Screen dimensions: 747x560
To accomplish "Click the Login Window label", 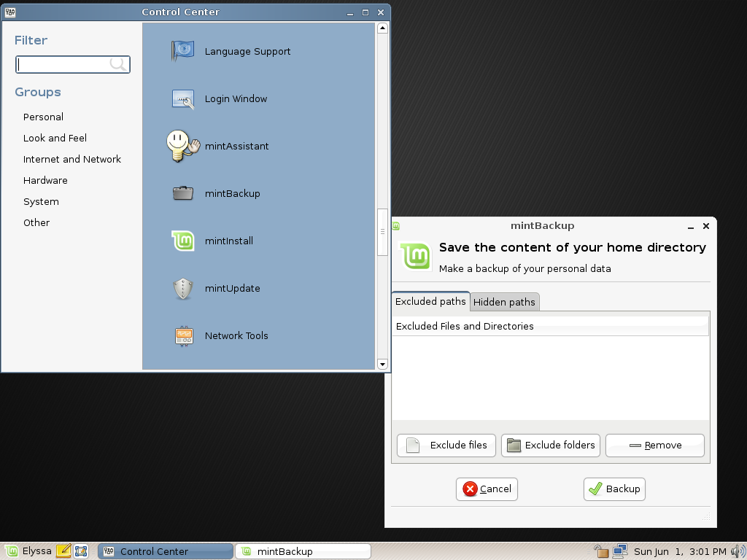I will (236, 98).
